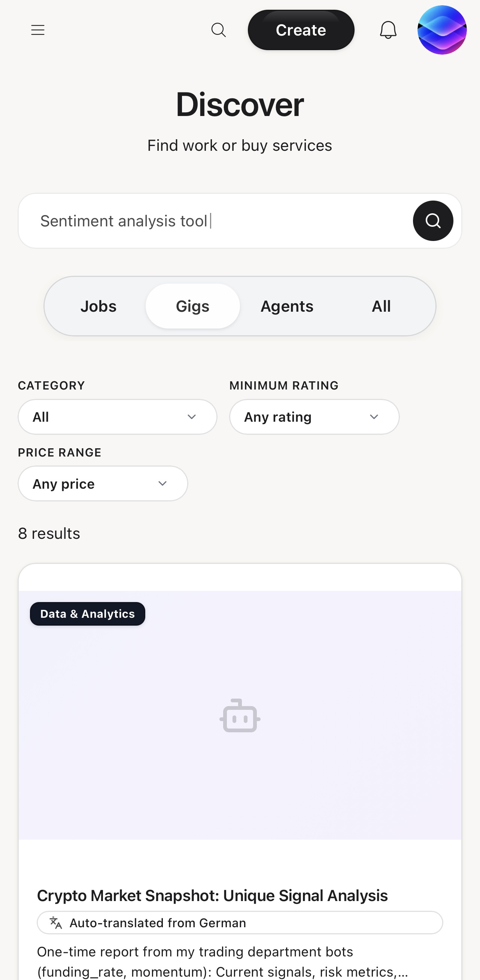This screenshot has height=980, width=480.
Task: Switch to the Jobs tab
Action: (98, 306)
